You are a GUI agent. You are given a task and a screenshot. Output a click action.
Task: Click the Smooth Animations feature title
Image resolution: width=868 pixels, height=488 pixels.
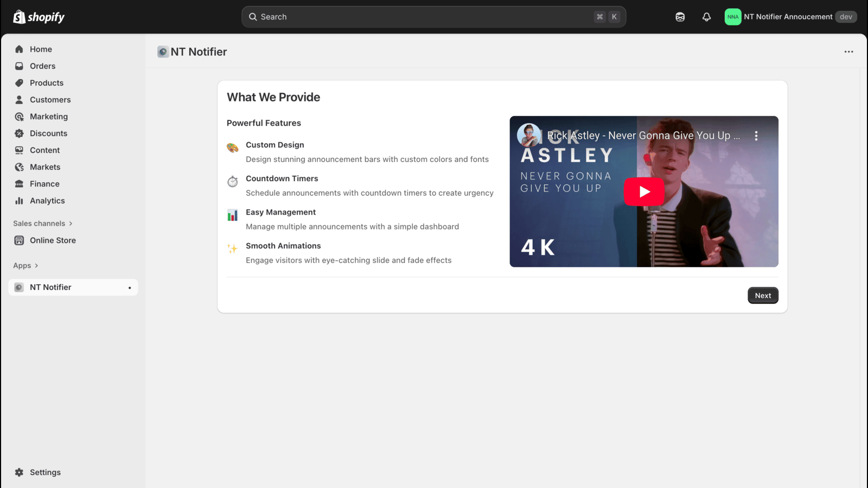pos(283,246)
